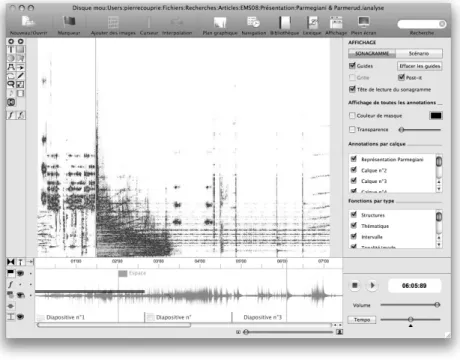Toggle eye visibility of marker track
The height and width of the screenshot is (360, 460).
pyautogui.click(x=20, y=273)
